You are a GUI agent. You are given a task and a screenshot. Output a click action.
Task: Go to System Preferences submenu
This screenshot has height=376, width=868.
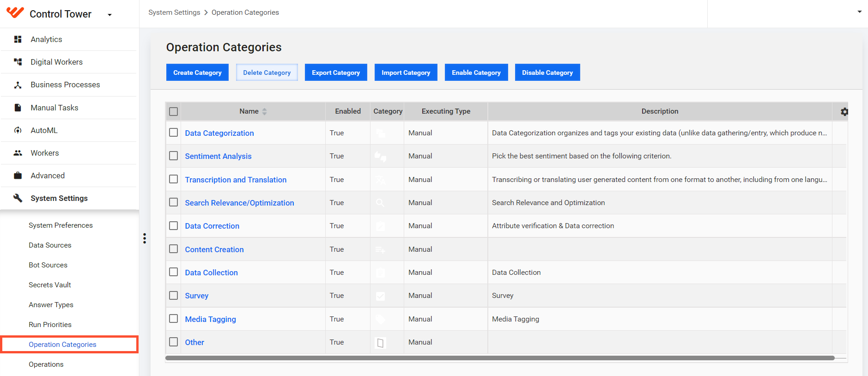point(61,225)
